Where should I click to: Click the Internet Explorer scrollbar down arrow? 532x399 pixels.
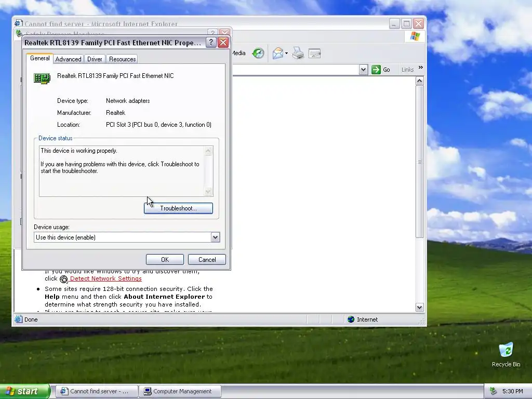pyautogui.click(x=420, y=308)
